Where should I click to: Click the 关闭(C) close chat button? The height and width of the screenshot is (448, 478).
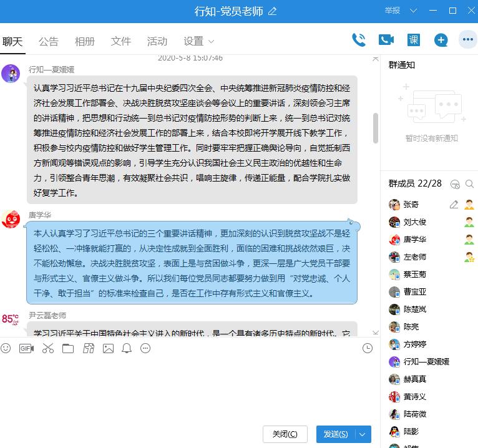click(285, 434)
